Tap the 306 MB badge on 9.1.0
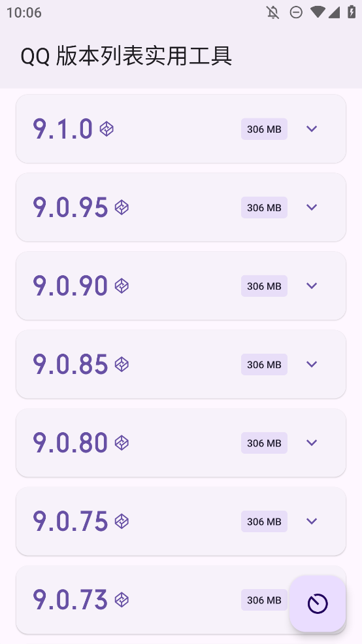Viewport: 362px width, 644px height. [x=264, y=129]
